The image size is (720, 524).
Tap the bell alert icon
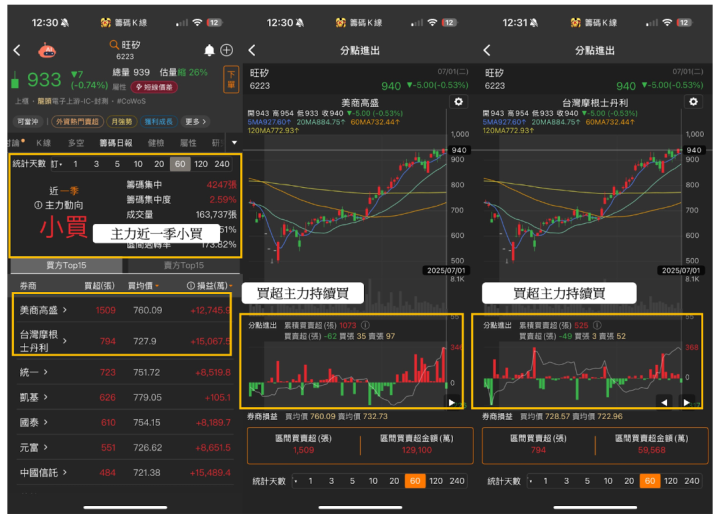[x=209, y=50]
